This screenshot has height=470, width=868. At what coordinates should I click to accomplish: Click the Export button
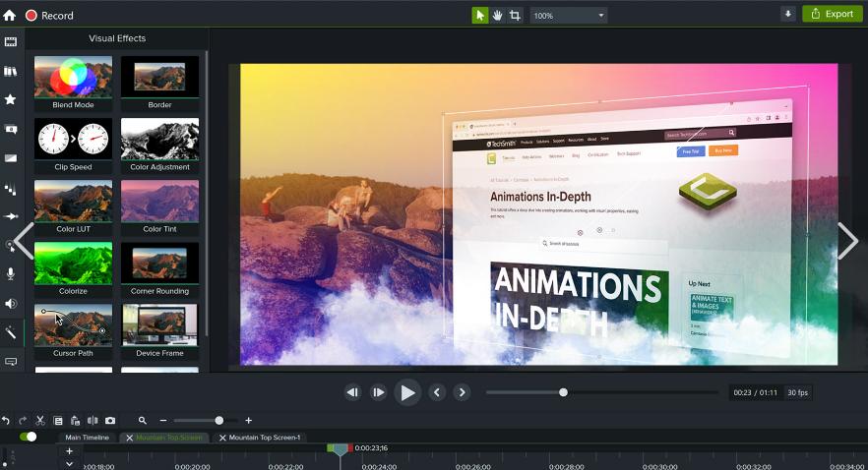click(x=832, y=14)
